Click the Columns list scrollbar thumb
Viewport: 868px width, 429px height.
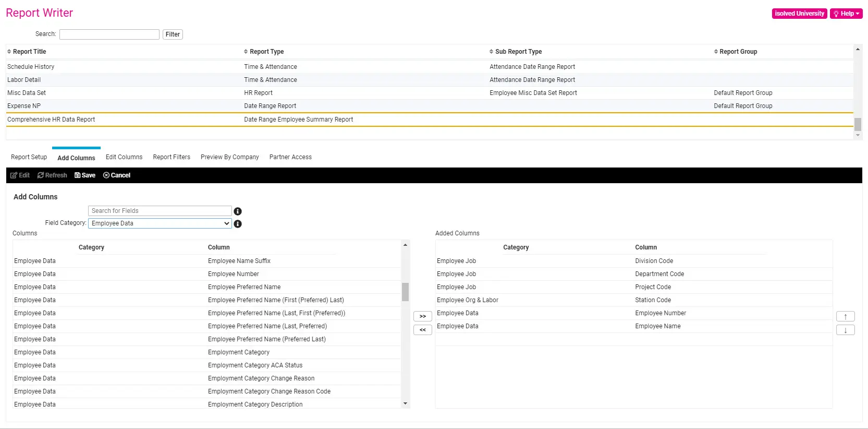(405, 292)
